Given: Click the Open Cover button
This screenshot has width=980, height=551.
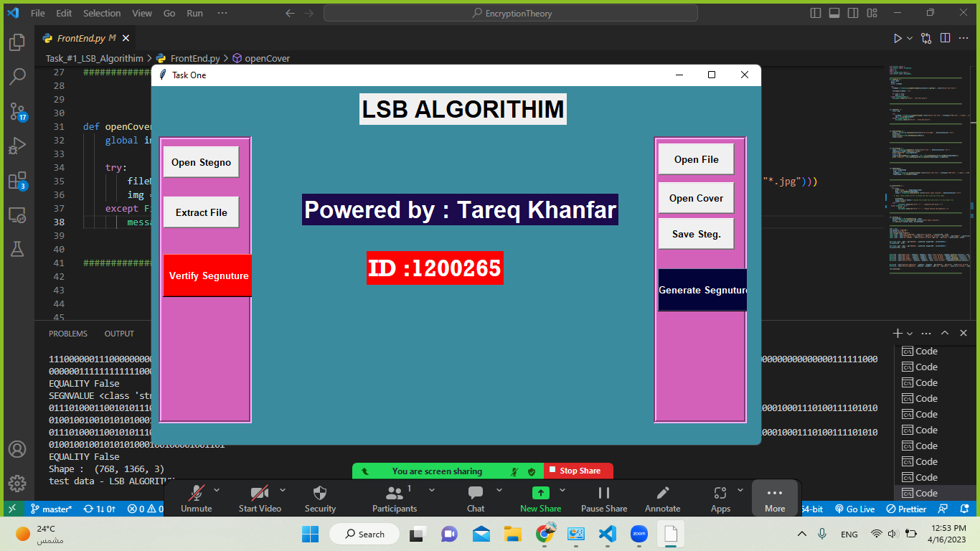Looking at the screenshot, I should click(x=696, y=198).
